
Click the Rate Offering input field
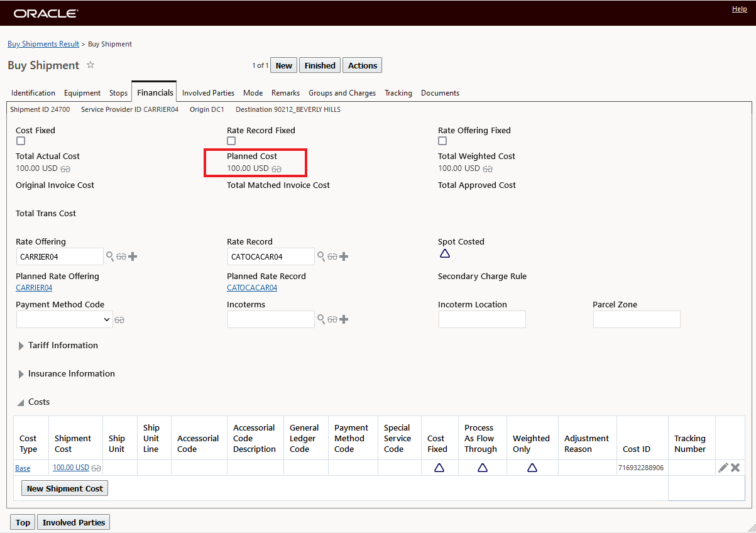pyautogui.click(x=60, y=256)
